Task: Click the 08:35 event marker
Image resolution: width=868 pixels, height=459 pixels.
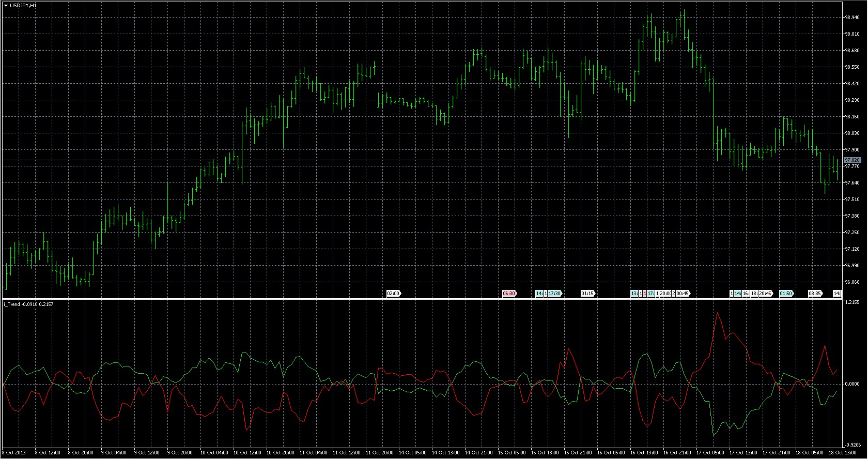Action: click(815, 294)
